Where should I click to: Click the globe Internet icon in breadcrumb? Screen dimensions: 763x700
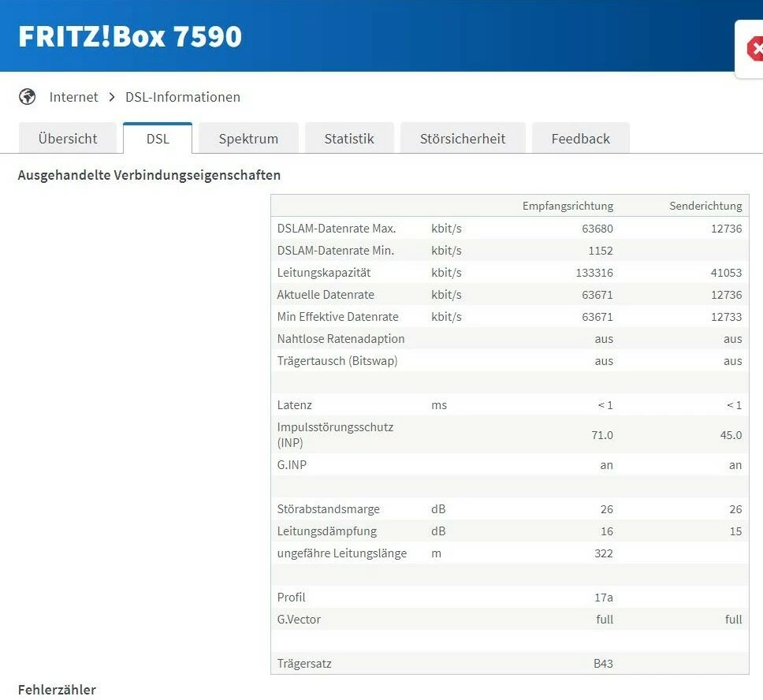[28, 97]
